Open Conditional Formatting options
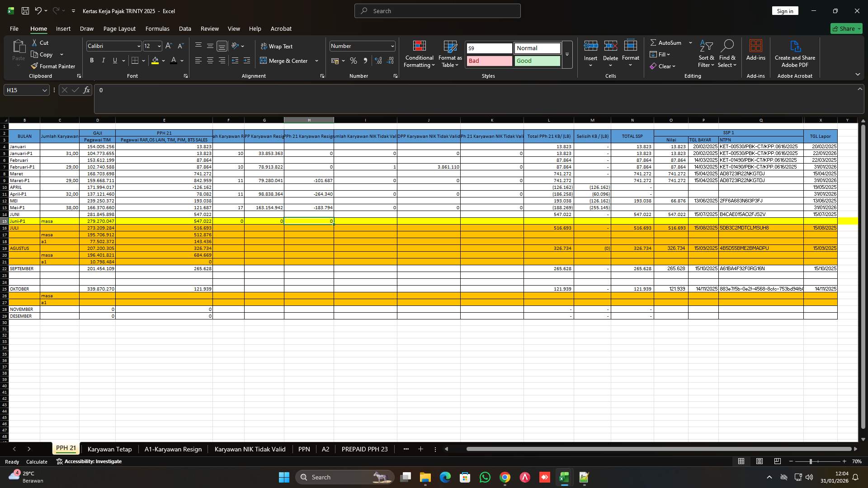The image size is (868, 488). point(419,54)
